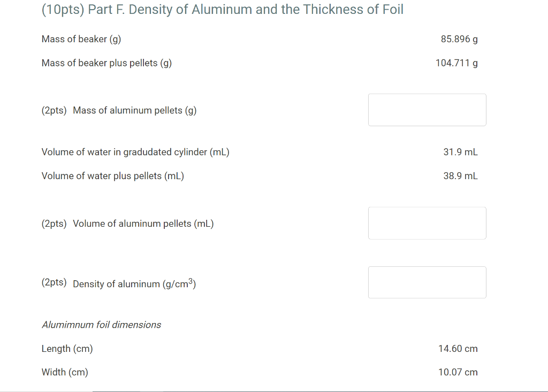Image resolution: width=548 pixels, height=392 pixels.
Task: Click the Volume of water label
Action: point(135,152)
